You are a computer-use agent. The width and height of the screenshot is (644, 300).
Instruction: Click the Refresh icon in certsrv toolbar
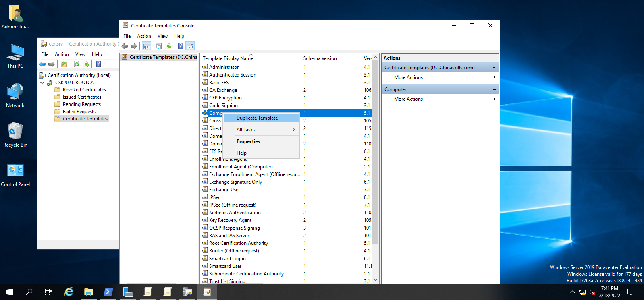tap(77, 64)
